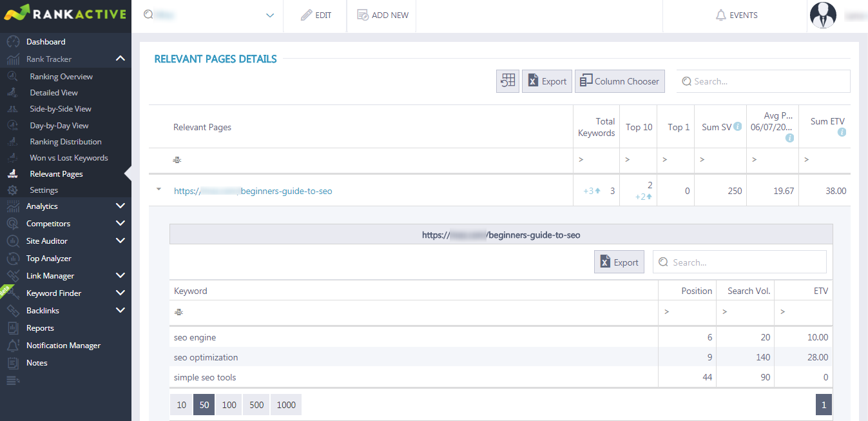Screen dimensions: 868x421
Task: Open the user profile avatar
Action: 823,15
